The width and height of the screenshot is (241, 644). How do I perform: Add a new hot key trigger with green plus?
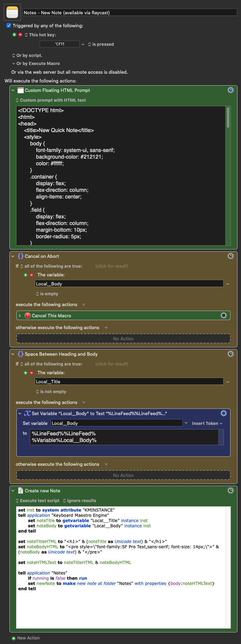(x=14, y=35)
